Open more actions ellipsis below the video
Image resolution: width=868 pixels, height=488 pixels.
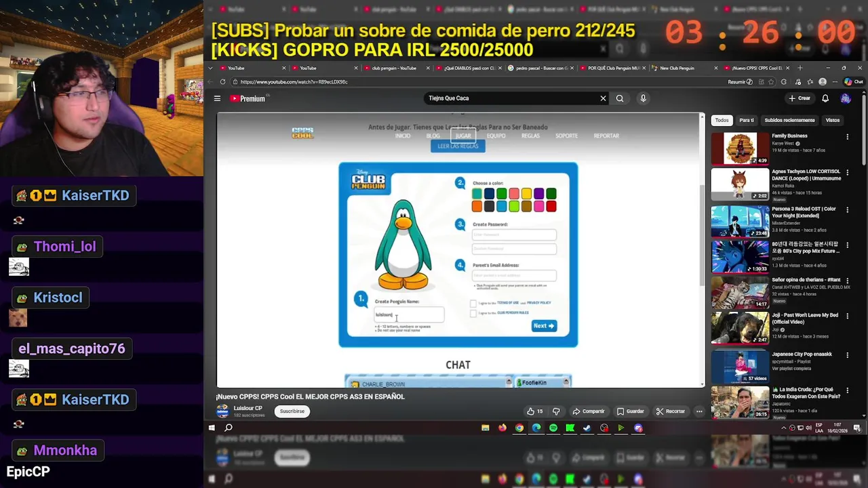tap(699, 411)
